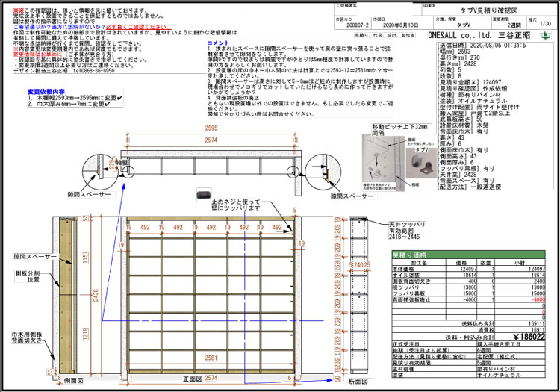
Task: Select the green 見積り価格 table header
Action: coord(469,255)
